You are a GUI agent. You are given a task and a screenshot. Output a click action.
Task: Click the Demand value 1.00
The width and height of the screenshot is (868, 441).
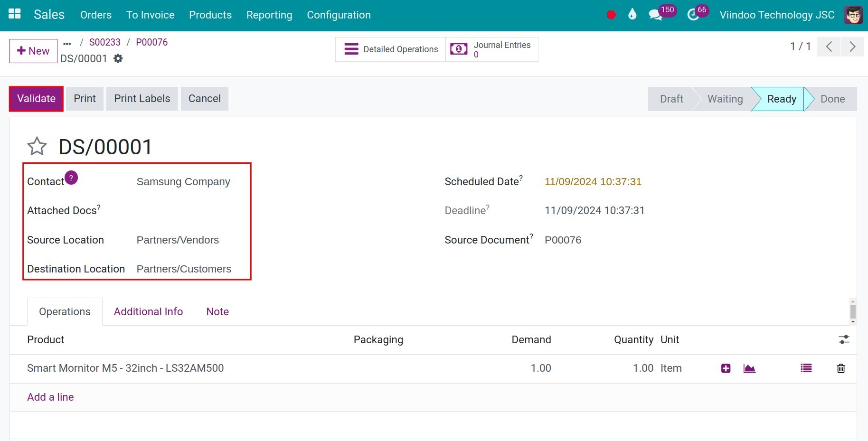pos(541,368)
